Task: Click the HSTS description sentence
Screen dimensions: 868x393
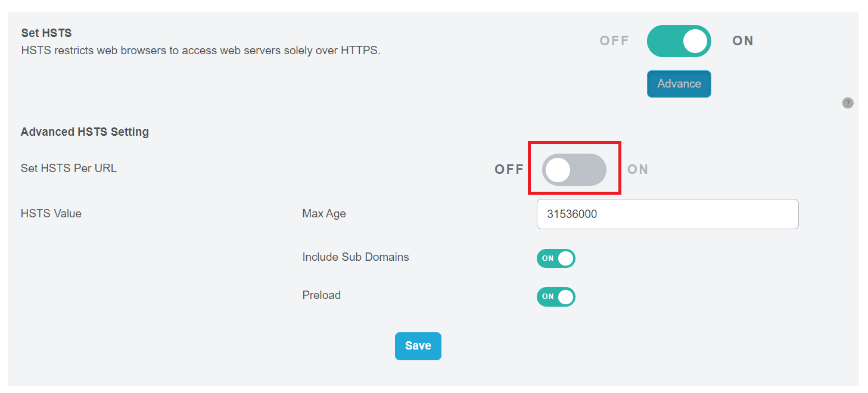Action: 201,51
